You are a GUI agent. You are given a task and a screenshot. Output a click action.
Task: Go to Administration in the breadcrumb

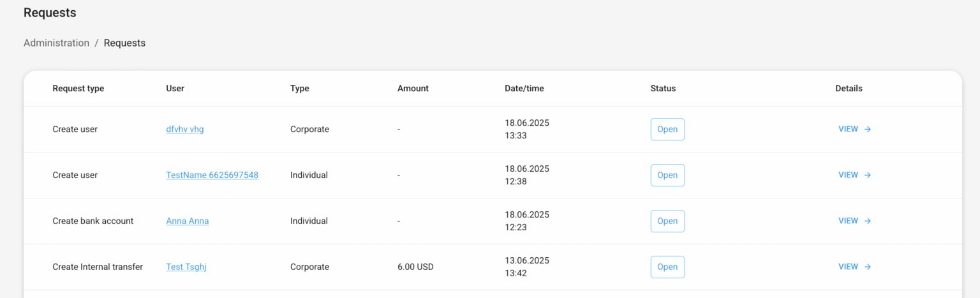click(56, 43)
